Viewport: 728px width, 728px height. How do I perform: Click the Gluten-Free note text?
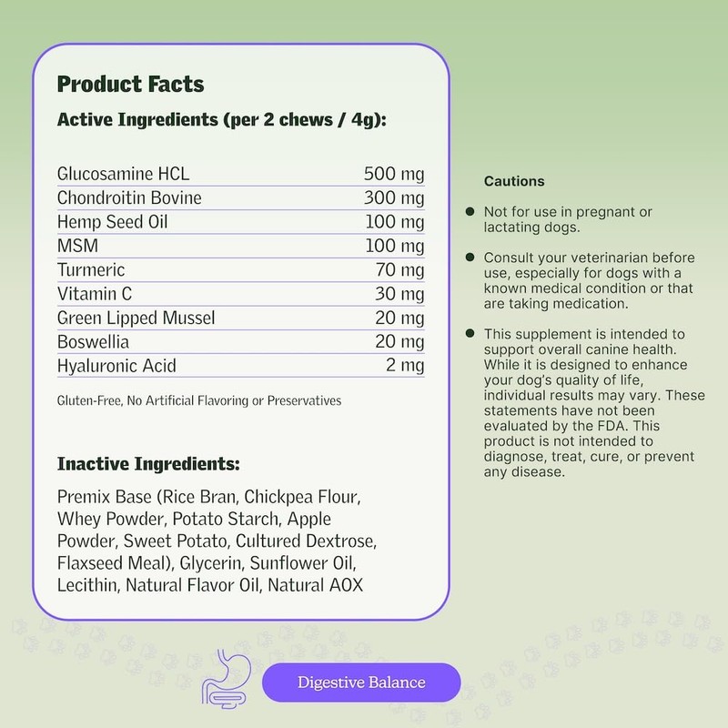[x=199, y=401]
